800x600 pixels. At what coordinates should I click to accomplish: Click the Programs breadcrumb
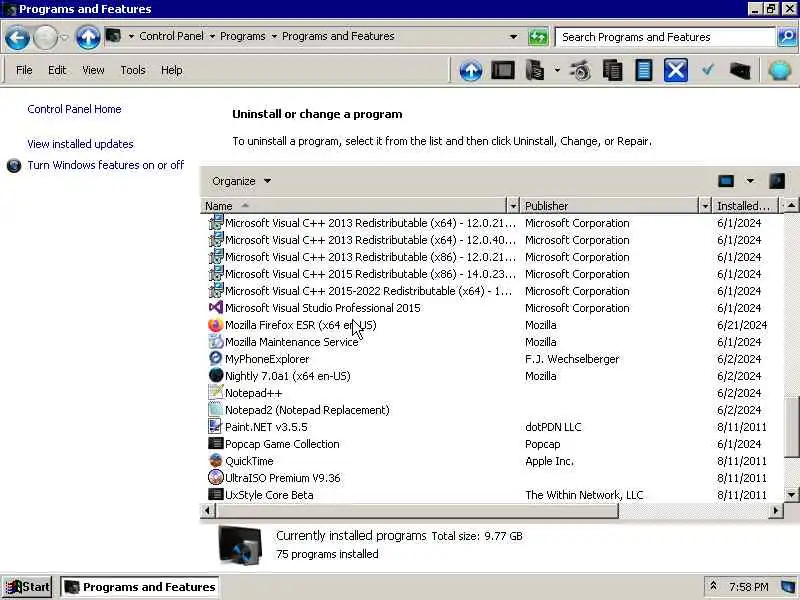[242, 36]
